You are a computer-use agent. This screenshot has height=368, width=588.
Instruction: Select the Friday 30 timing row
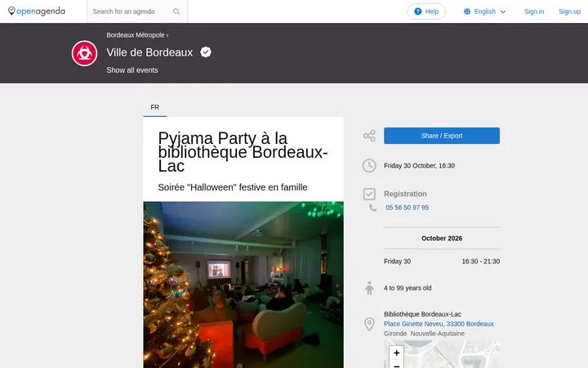click(442, 262)
